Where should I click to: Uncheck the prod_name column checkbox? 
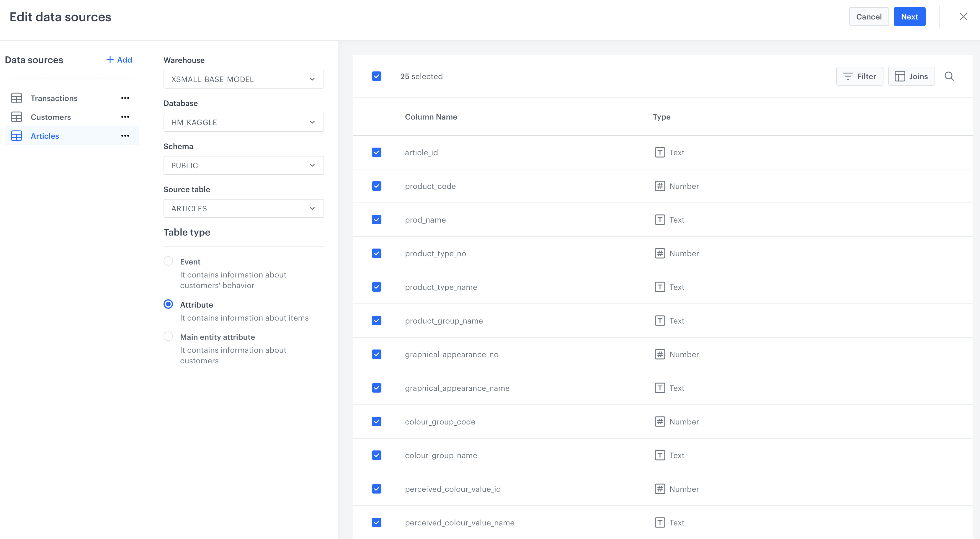pos(377,220)
